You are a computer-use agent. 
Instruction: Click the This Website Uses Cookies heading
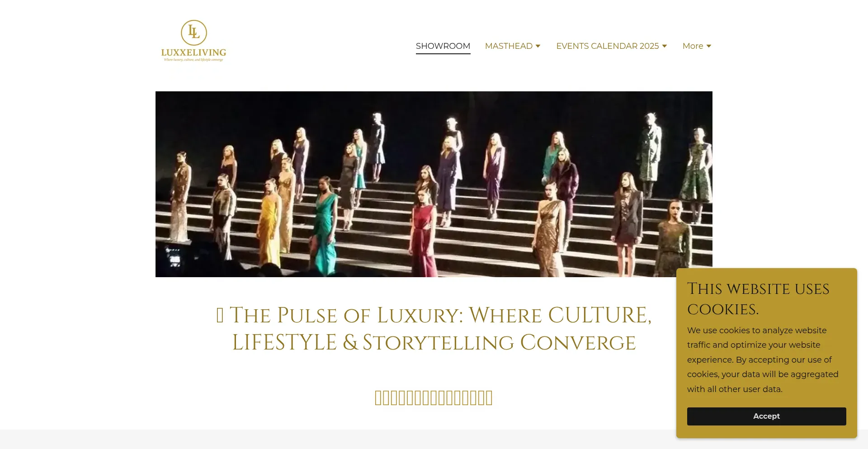758,299
